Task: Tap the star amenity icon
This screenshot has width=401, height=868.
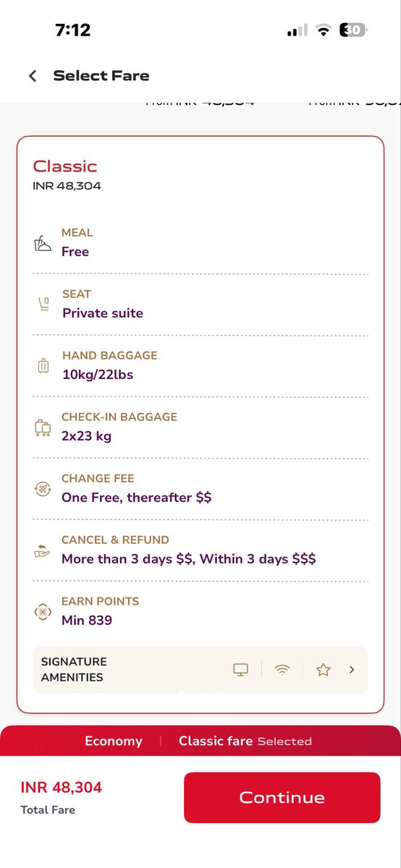Action: 323,670
